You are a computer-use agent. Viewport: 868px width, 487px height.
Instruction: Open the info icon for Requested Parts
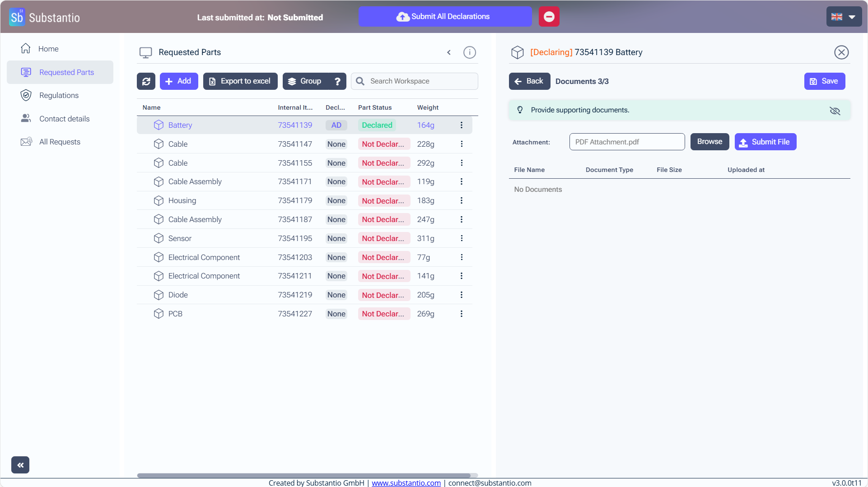point(469,52)
